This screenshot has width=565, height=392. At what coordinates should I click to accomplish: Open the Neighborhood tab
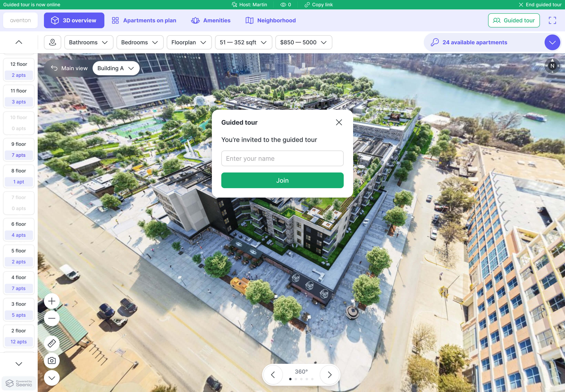[271, 20]
